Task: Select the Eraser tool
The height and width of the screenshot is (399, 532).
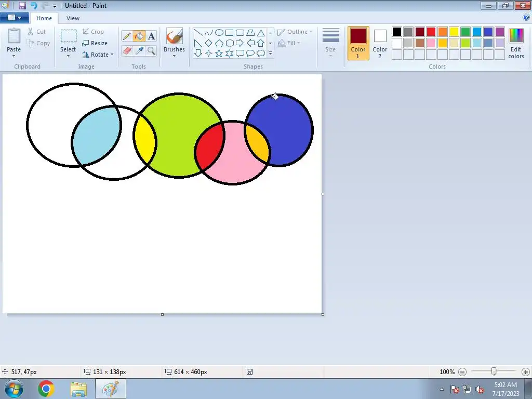Action: click(127, 50)
